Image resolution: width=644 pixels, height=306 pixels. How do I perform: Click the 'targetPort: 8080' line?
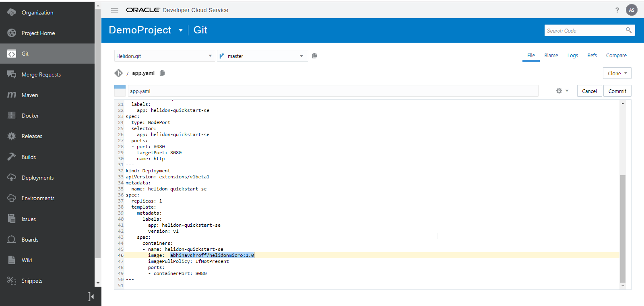[x=159, y=153]
